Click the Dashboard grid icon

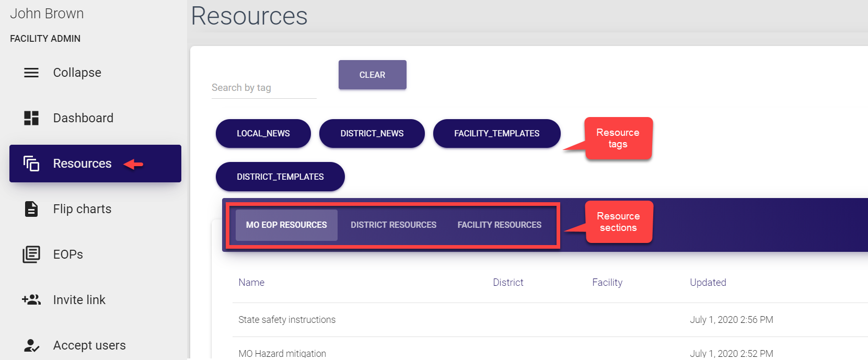pyautogui.click(x=31, y=118)
